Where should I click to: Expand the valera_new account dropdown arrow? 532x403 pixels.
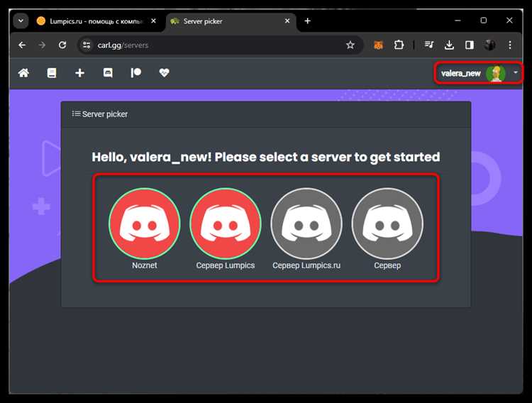tap(516, 72)
